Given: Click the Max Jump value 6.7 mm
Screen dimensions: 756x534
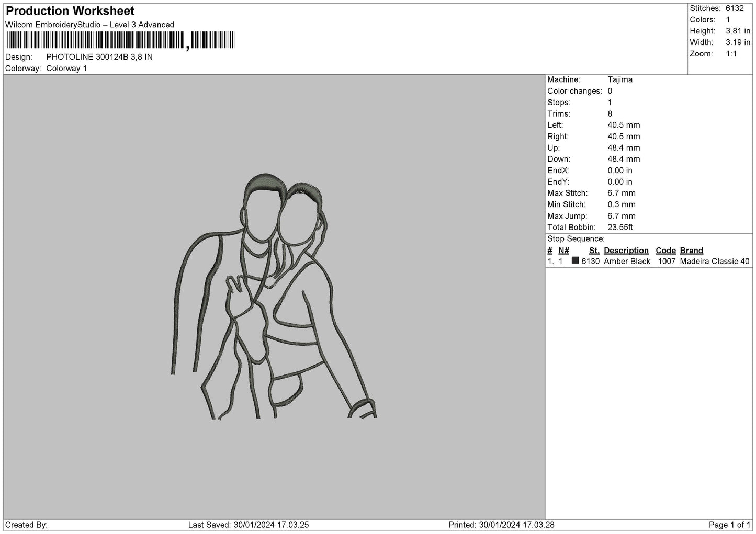Looking at the screenshot, I should point(622,216).
